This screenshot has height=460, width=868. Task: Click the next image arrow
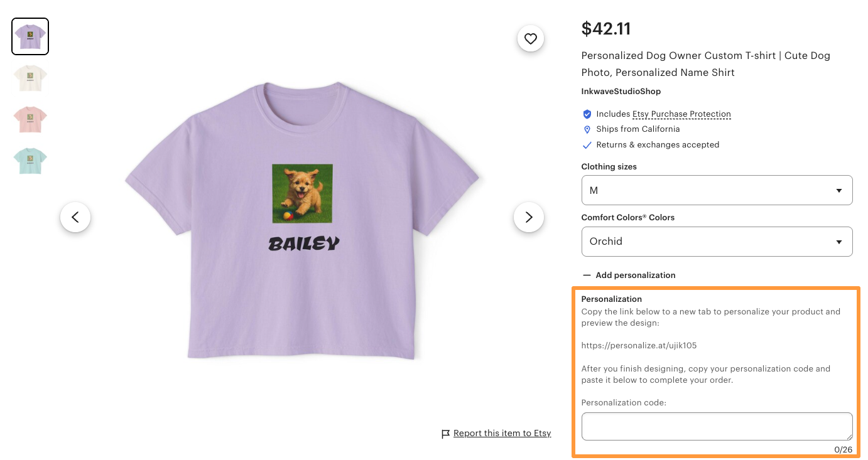529,217
